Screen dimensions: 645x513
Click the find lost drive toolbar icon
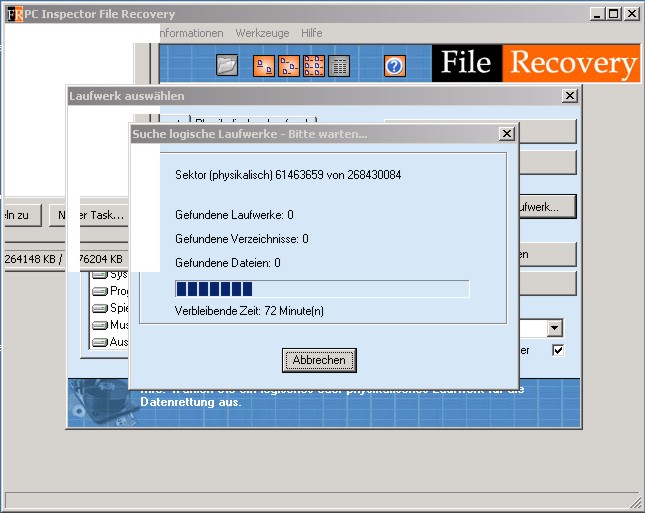pyautogui.click(x=289, y=66)
